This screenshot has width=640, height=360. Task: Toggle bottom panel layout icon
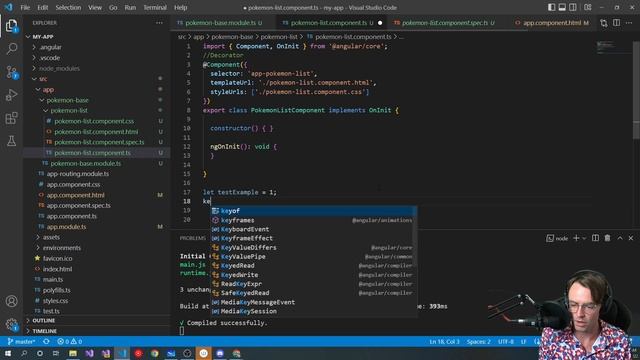click(x=562, y=7)
